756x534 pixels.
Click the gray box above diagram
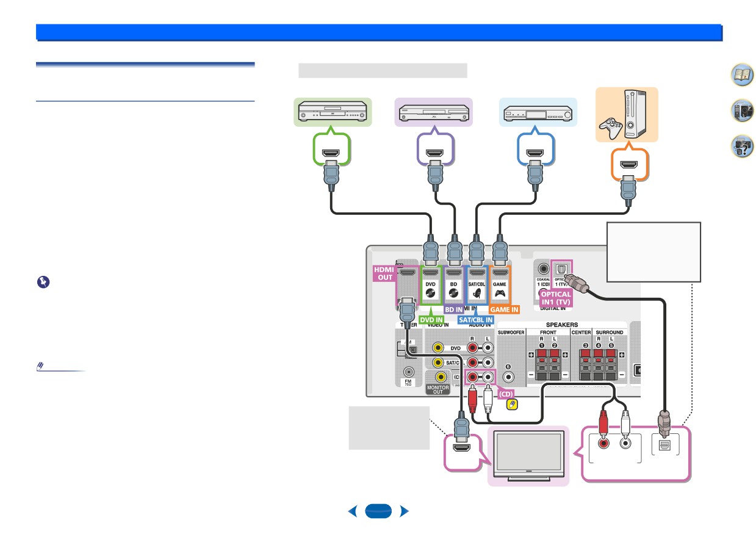click(x=383, y=70)
